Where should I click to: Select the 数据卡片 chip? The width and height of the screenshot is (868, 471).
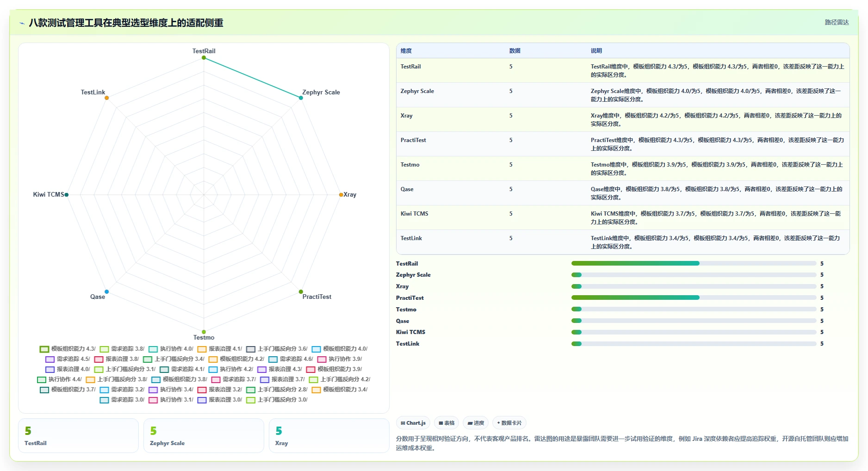coord(509,423)
